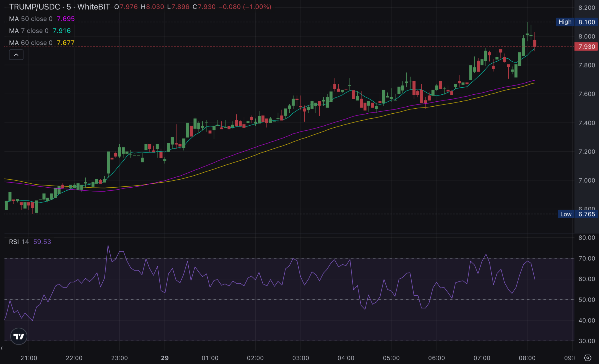Click the MA 50 value 7.695 swatch
Screen dimensions: 599x364
pyautogui.click(x=66, y=19)
